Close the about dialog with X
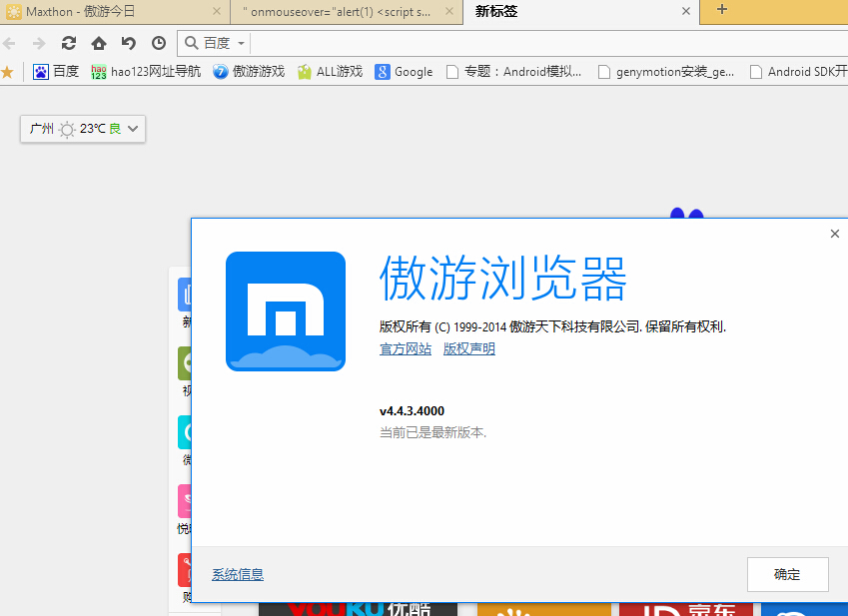 pyautogui.click(x=834, y=234)
